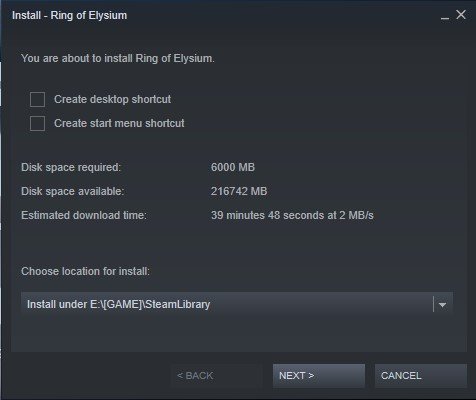Screen dimensions: 476x400
Task: Click the 'Disk space required:' label
Action: point(71,167)
